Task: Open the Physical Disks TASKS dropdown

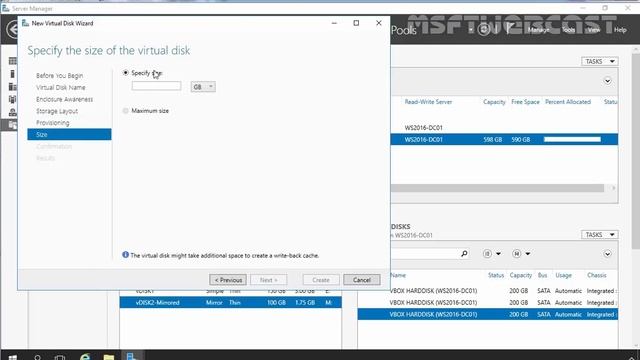Action: 600,235
